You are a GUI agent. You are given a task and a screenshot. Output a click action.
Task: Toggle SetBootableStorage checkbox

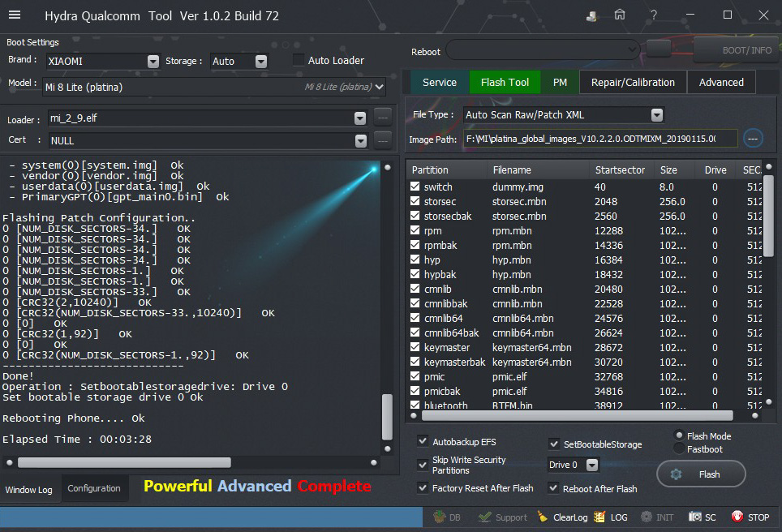[553, 444]
